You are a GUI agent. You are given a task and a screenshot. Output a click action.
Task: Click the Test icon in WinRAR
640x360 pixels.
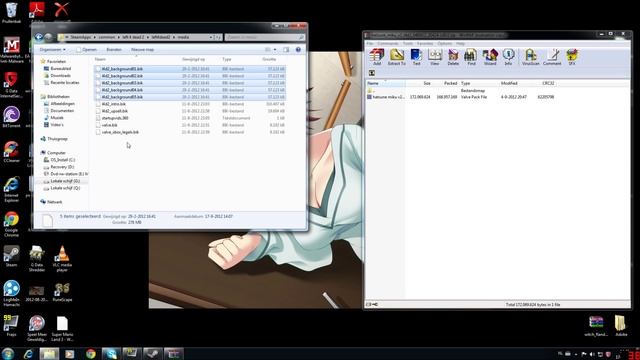point(416,57)
